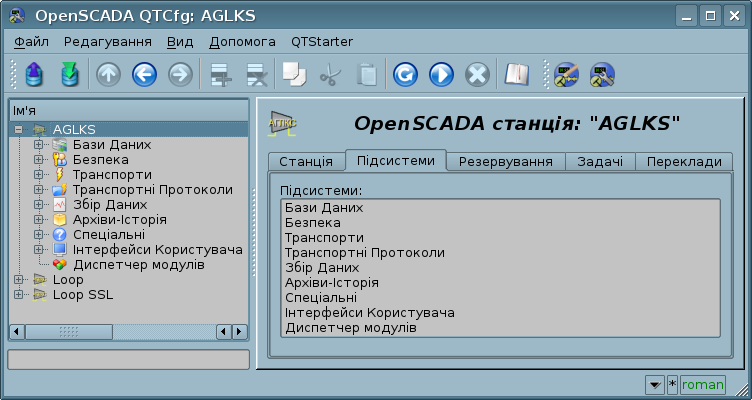Open the Файл menu

[32, 42]
